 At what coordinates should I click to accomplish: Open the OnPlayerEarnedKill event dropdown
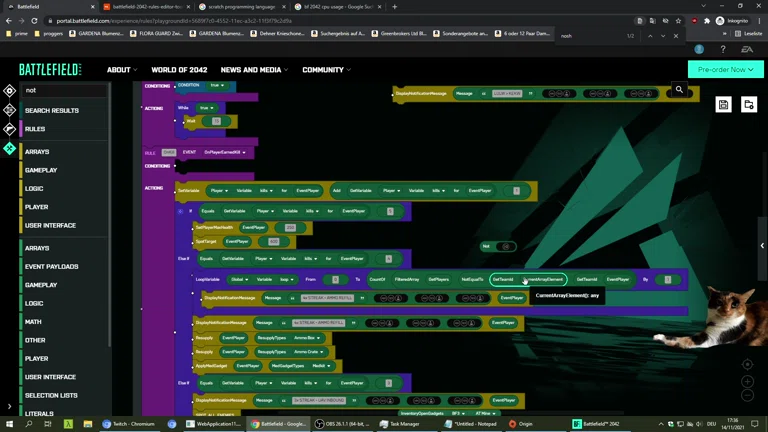[225, 152]
